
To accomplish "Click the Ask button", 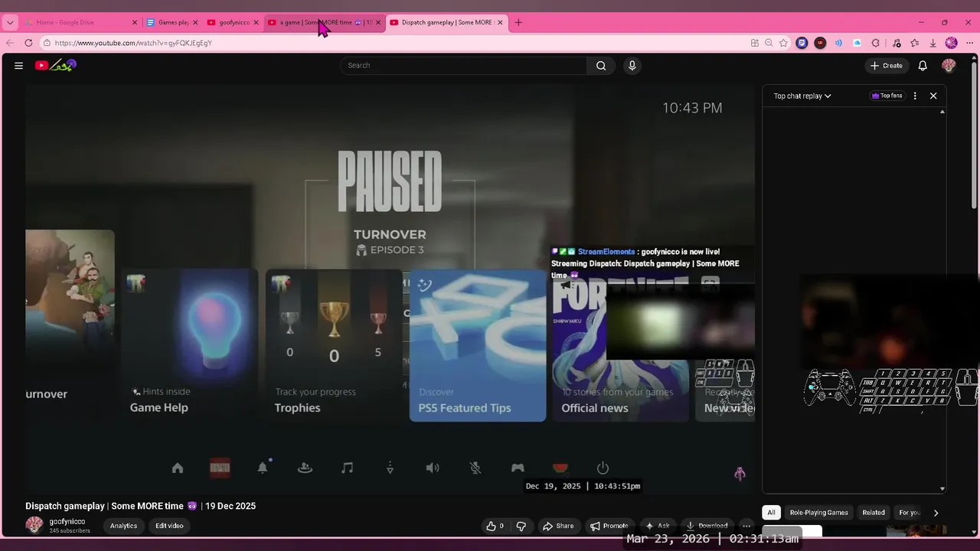I will click(x=658, y=526).
